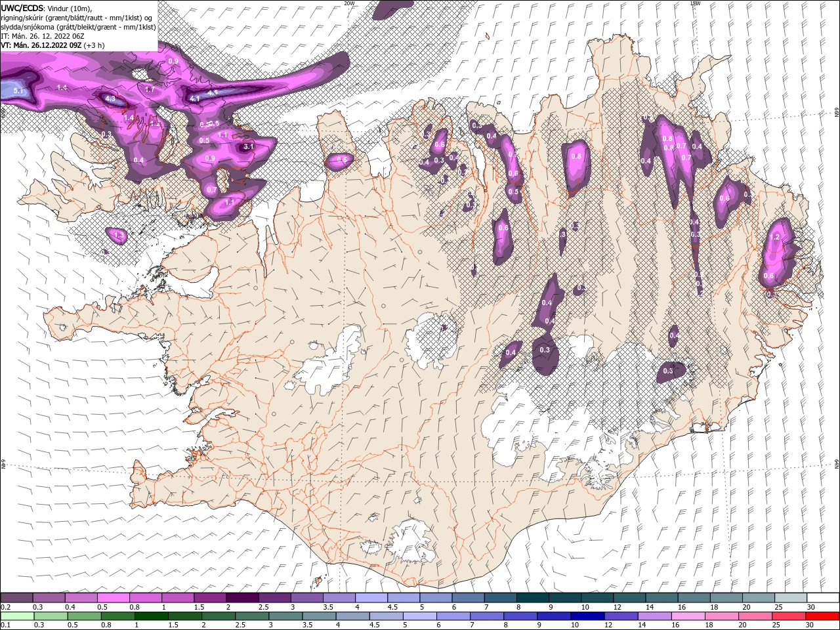840x630 pixels.
Task: Click the 'rigning/skúrir' legend description line
Action: coord(77,17)
